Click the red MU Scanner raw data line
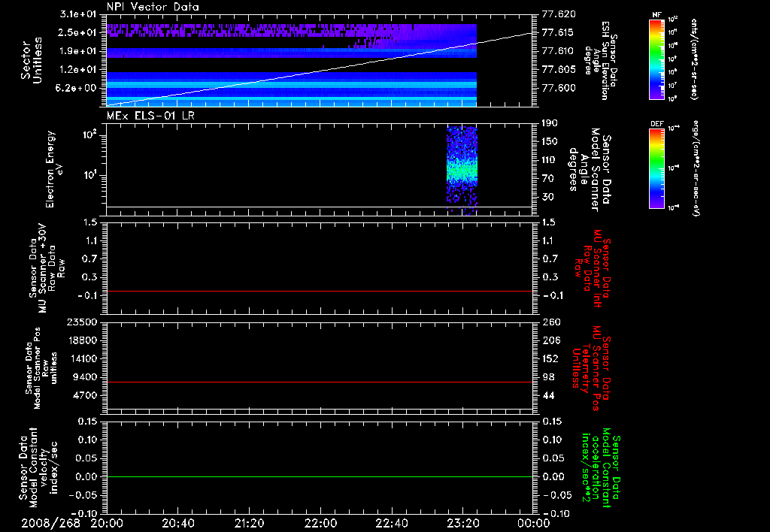The width and height of the screenshot is (770, 532). coord(319,291)
